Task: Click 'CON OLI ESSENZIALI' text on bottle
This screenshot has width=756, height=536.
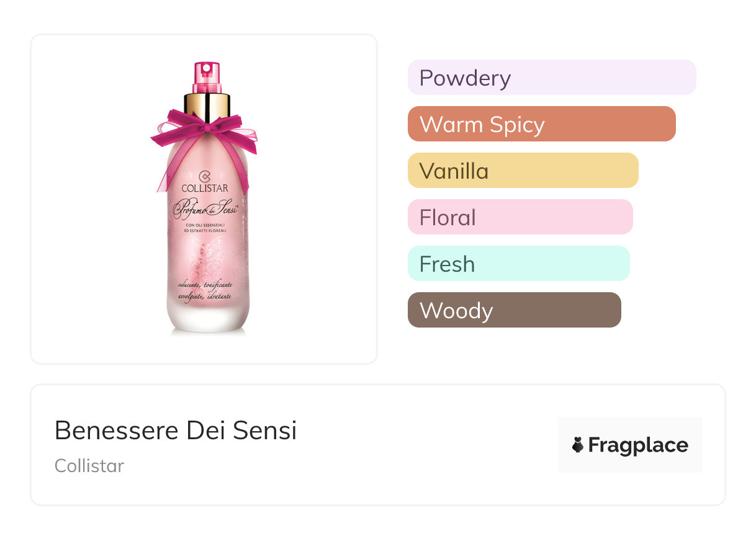Action: click(205, 225)
